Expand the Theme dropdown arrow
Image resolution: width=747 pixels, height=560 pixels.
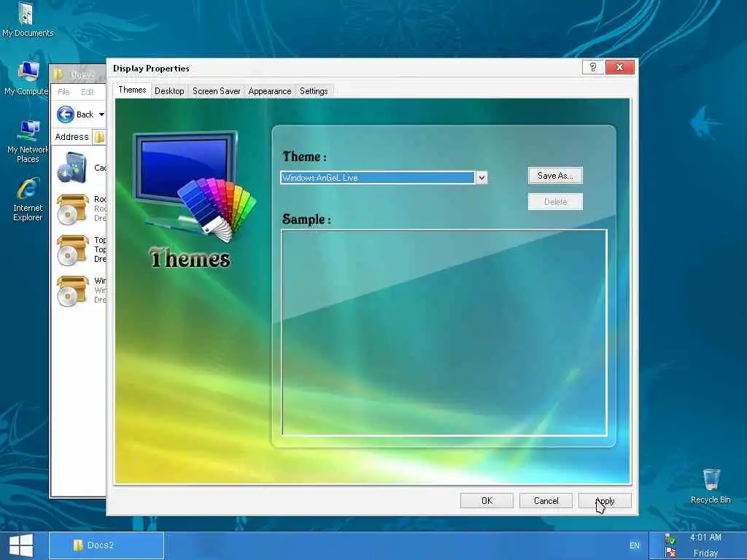tap(481, 178)
